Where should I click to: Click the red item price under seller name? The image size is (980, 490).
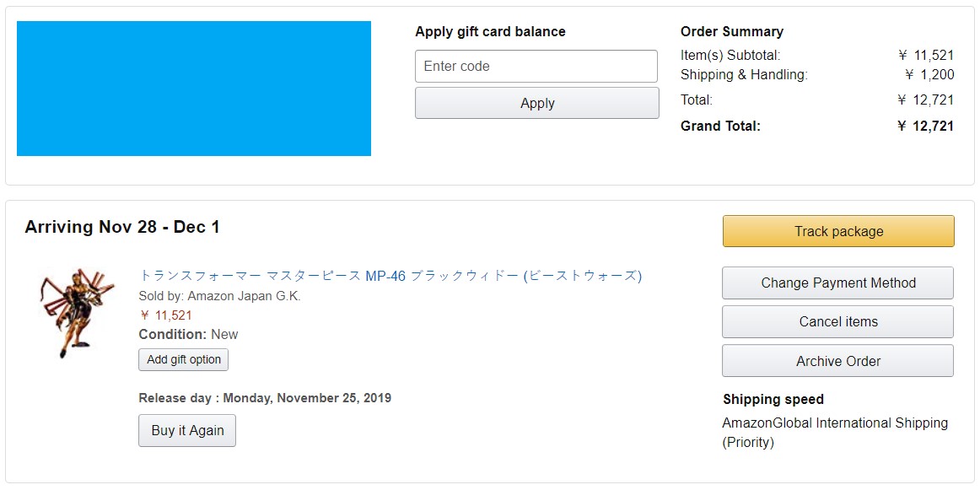pyautogui.click(x=166, y=315)
